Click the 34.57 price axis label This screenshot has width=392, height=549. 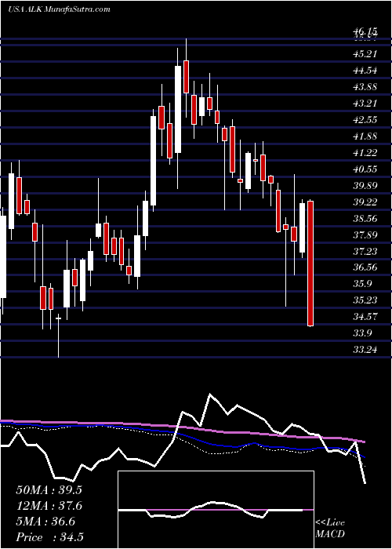tap(365, 317)
